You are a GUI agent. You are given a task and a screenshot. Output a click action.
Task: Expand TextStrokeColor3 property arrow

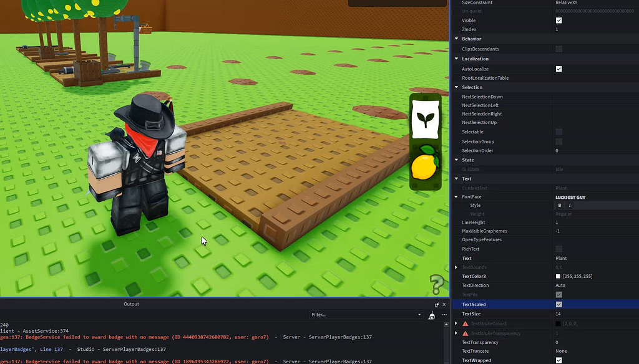[456, 323]
